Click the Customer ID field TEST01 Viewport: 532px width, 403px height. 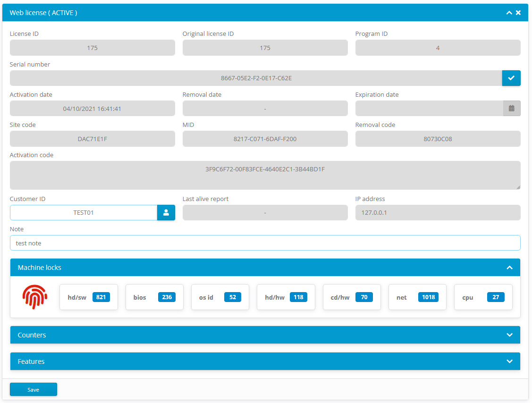(84, 213)
